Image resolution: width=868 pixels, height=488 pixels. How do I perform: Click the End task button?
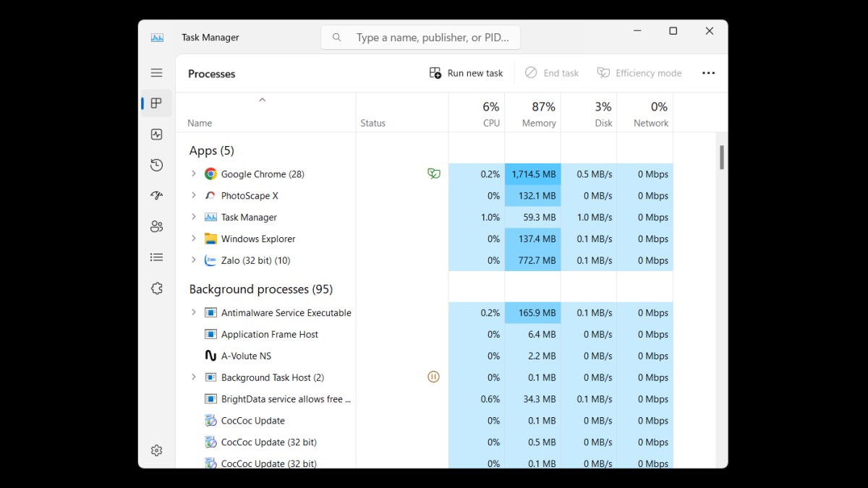[x=552, y=73]
